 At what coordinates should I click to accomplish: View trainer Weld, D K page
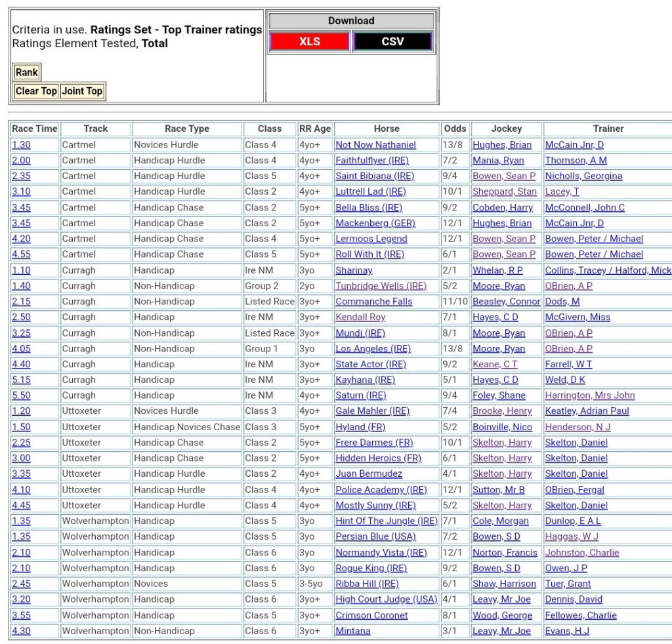564,380
